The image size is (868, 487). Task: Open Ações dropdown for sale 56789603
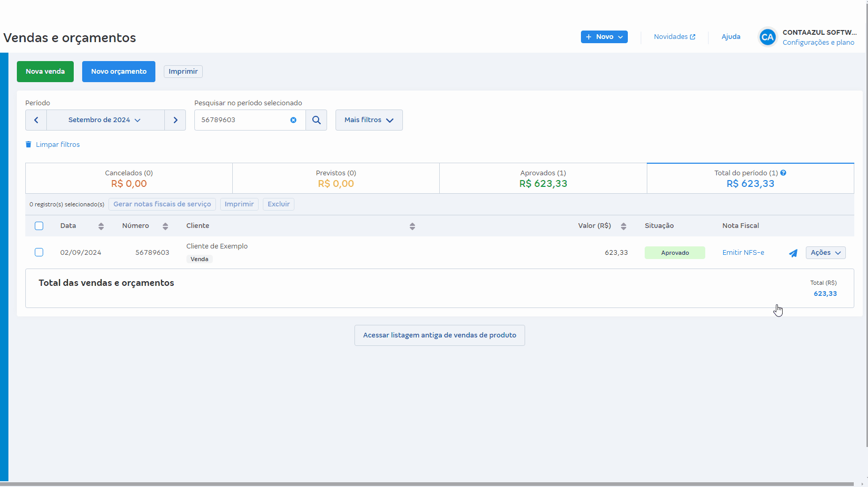(x=826, y=253)
